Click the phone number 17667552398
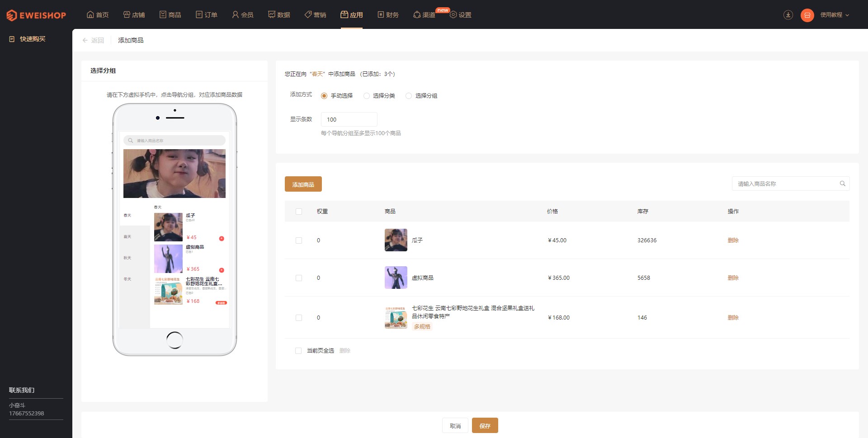 (x=27, y=414)
